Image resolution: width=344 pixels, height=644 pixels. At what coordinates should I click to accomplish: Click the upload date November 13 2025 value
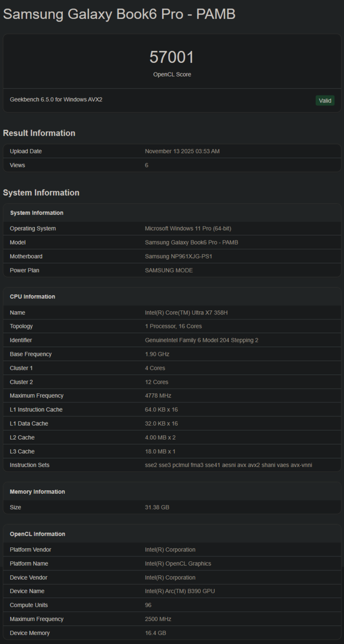(x=182, y=151)
